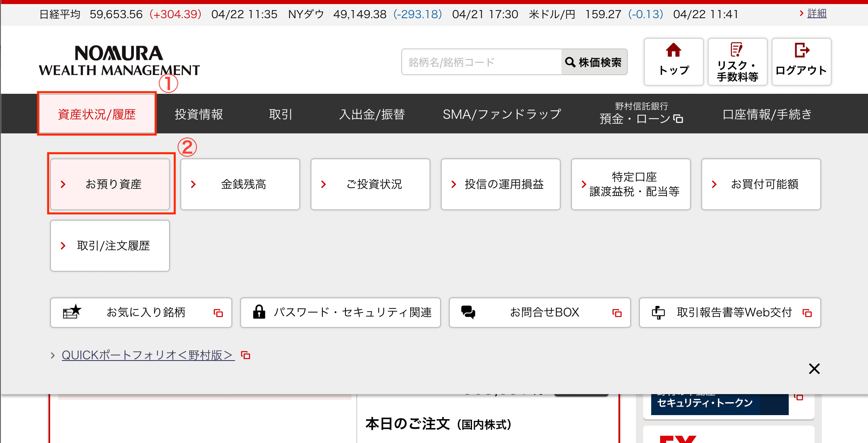The image size is (868, 443).
Task: Click new-window icon beside QUICKポートフォリオ link
Action: [246, 355]
